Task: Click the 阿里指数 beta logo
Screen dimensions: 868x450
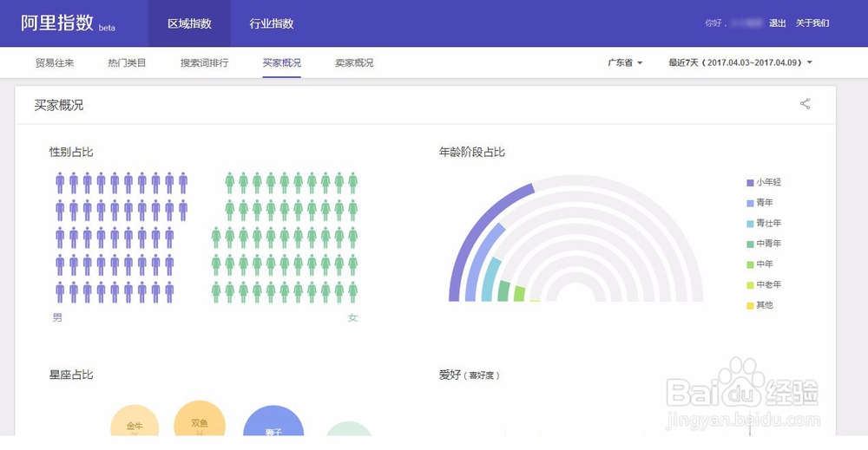Action: click(68, 23)
